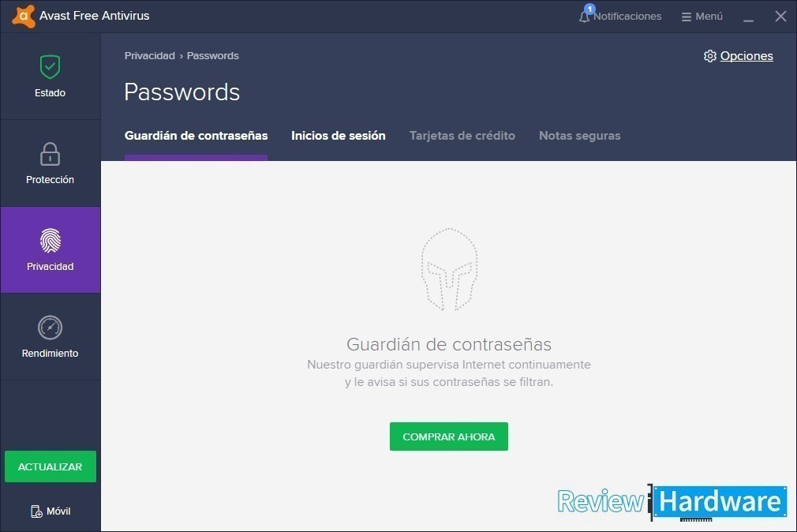Switch to Guardián de contraseñas tab
This screenshot has width=797, height=532.
[x=196, y=136]
